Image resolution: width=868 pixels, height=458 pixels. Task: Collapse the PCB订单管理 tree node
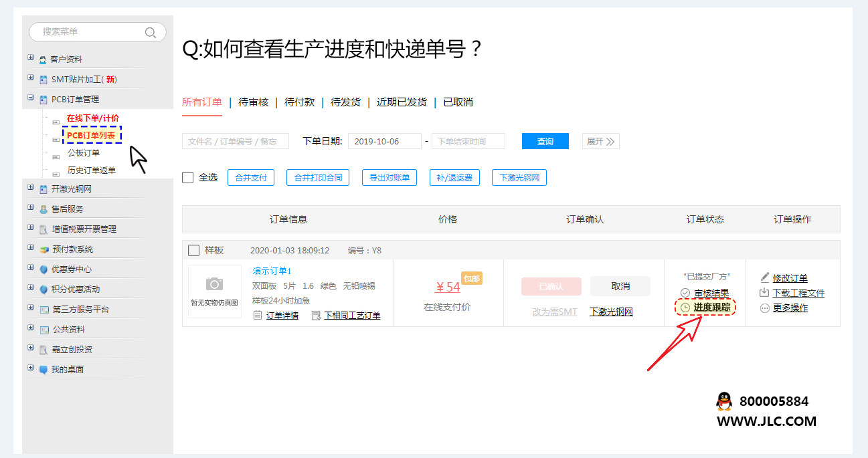point(31,98)
